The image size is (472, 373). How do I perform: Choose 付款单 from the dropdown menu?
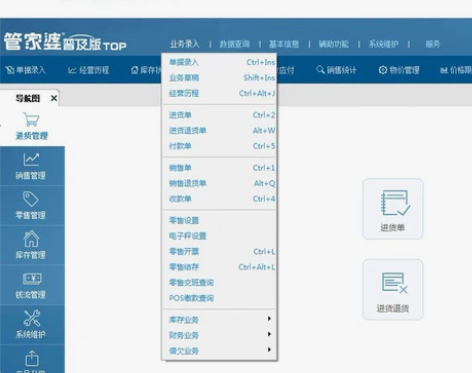tap(219, 146)
